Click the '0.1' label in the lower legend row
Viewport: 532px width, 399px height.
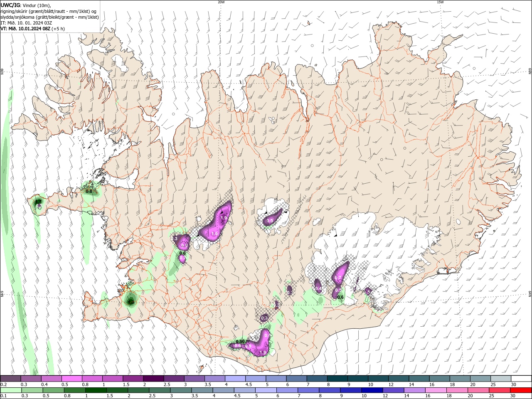pyautogui.click(x=3, y=396)
